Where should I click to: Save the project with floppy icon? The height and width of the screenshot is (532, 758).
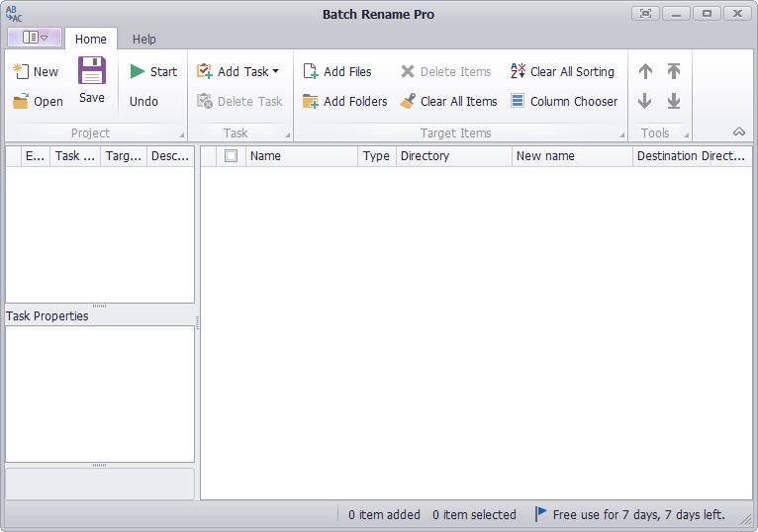point(92,80)
